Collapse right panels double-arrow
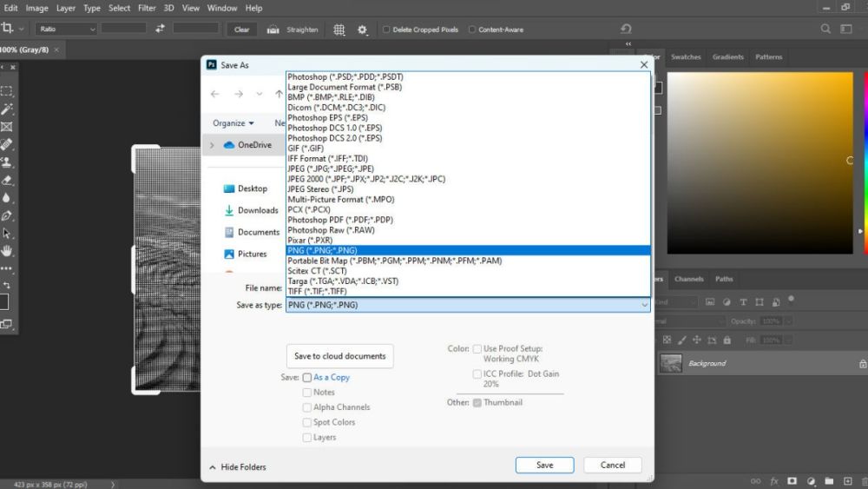Image resolution: width=868 pixels, height=489 pixels. [628, 43]
